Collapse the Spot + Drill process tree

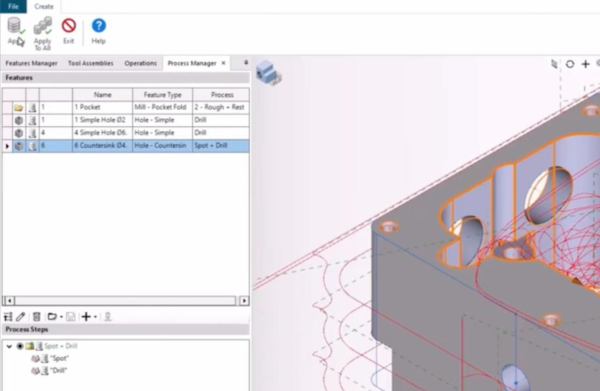click(x=9, y=346)
